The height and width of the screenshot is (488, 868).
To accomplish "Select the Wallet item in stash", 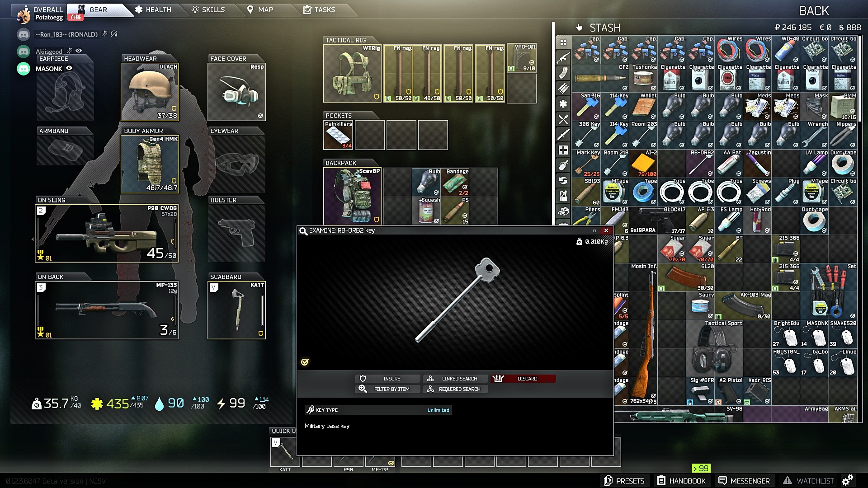I will pyautogui.click(x=644, y=106).
